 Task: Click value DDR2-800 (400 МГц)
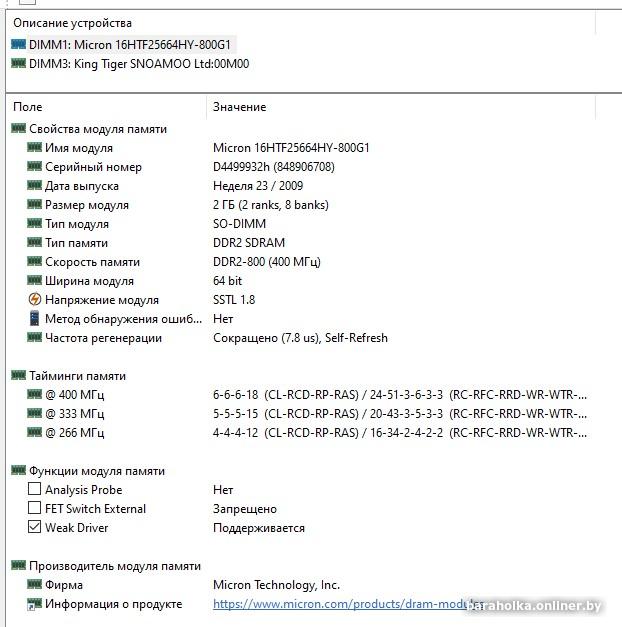(x=267, y=262)
